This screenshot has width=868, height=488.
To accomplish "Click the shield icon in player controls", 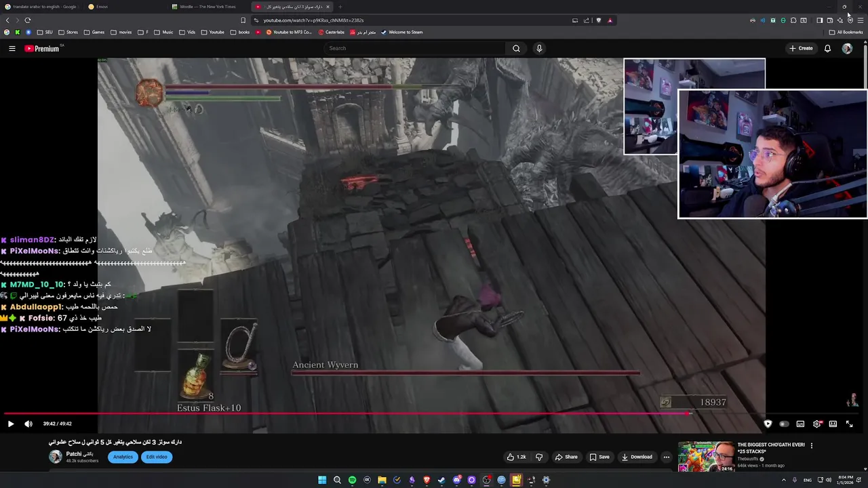I will (x=768, y=424).
